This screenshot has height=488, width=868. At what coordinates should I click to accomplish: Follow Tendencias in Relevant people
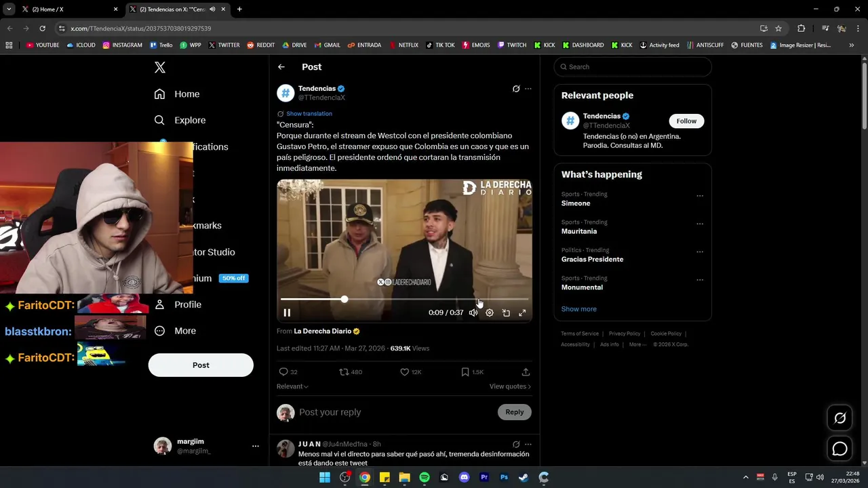(686, 121)
